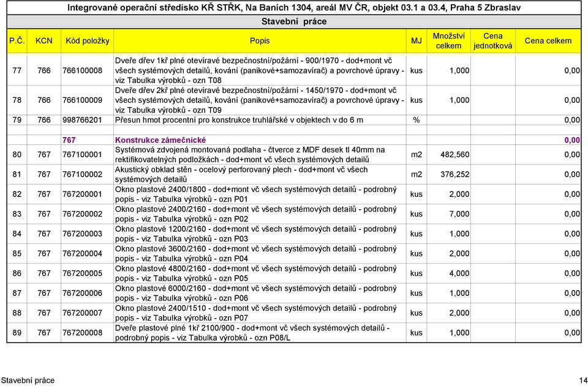Select 'Okno plastové 2400/1800' description
Viewport: 588px width, 386px height.
256,195
